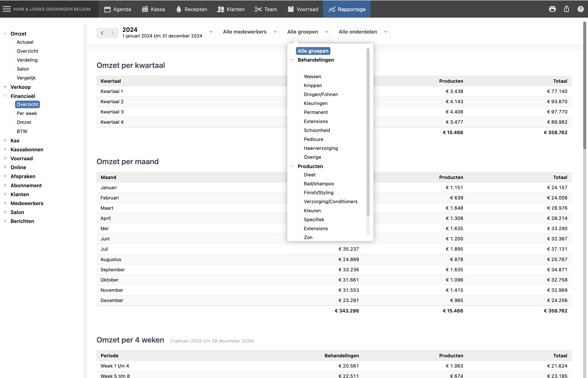
Task: Go to next year with right arrow
Action: click(113, 33)
